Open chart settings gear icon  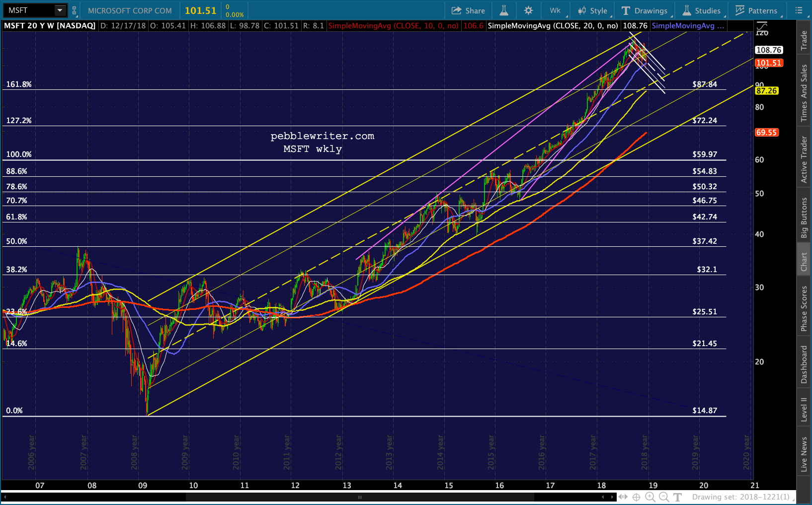(x=528, y=10)
